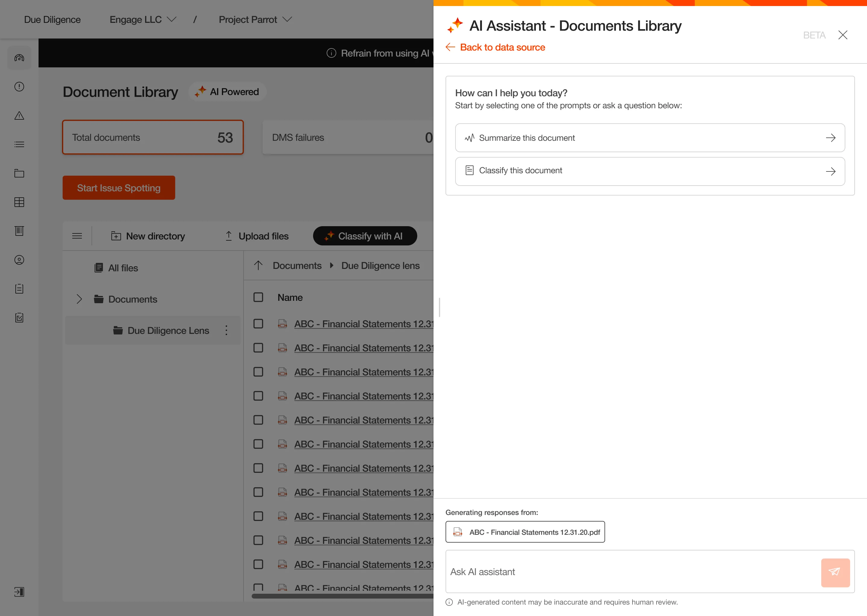
Task: Open the table grid sidebar icon
Action: click(x=19, y=202)
